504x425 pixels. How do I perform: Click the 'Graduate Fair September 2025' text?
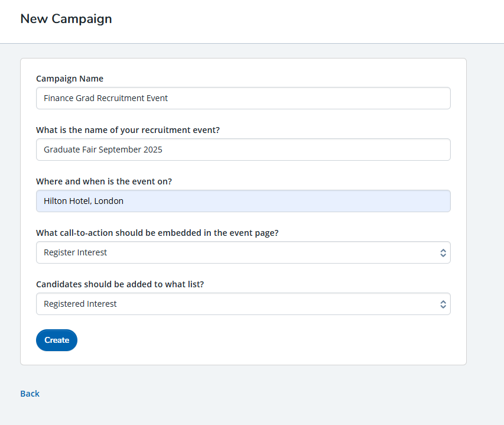click(103, 150)
